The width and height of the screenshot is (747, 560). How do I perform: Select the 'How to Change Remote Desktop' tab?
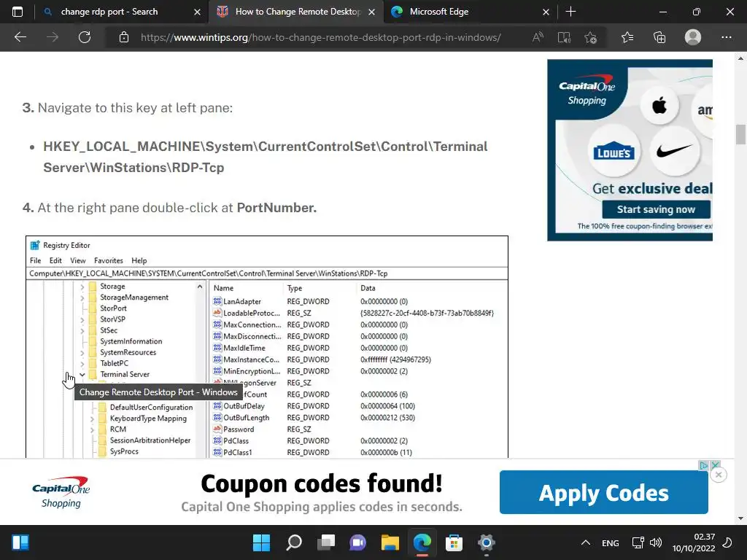coord(298,12)
